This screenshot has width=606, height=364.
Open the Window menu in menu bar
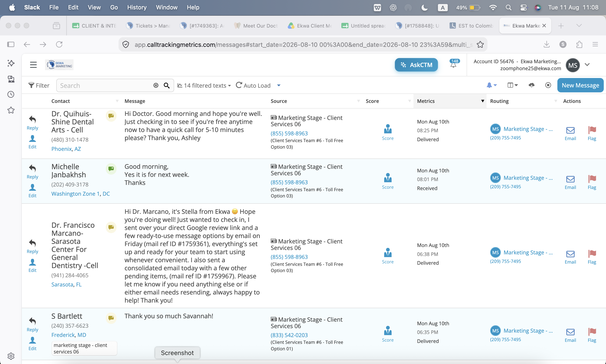[x=167, y=7]
